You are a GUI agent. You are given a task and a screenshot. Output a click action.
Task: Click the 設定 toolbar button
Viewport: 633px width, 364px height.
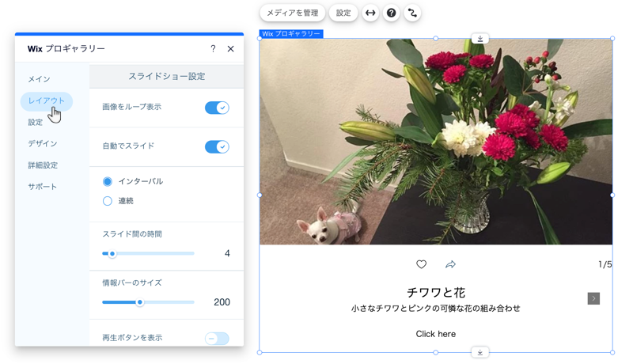[343, 13]
